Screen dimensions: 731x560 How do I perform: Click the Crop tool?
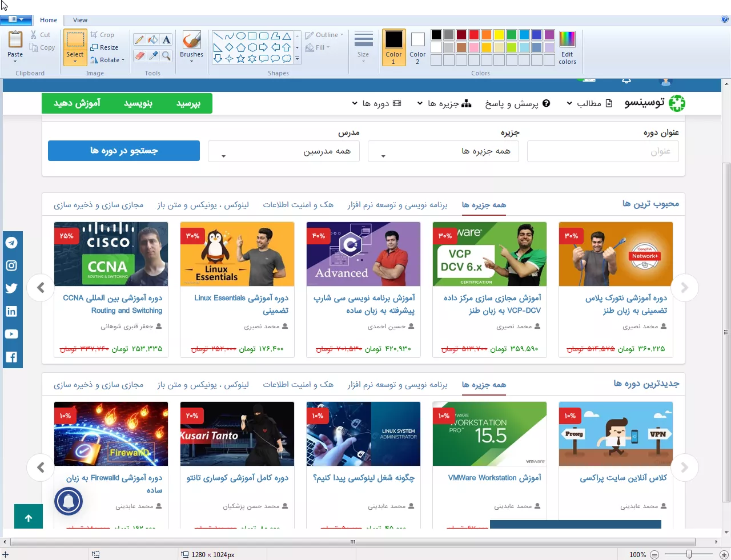(x=102, y=35)
